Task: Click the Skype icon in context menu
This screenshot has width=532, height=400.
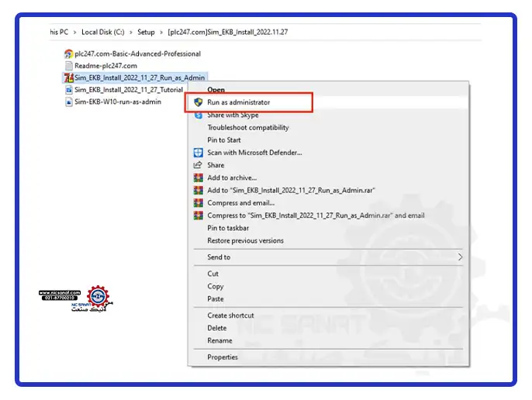Action: point(199,115)
